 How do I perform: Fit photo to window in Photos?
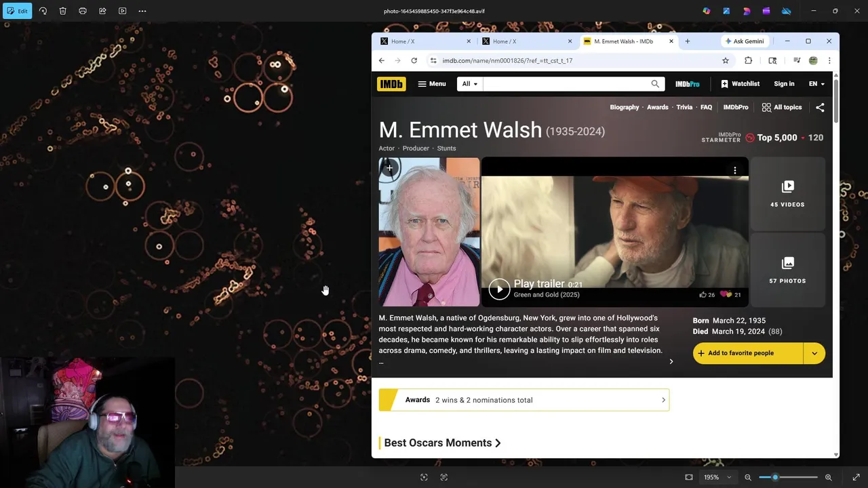[689, 477]
